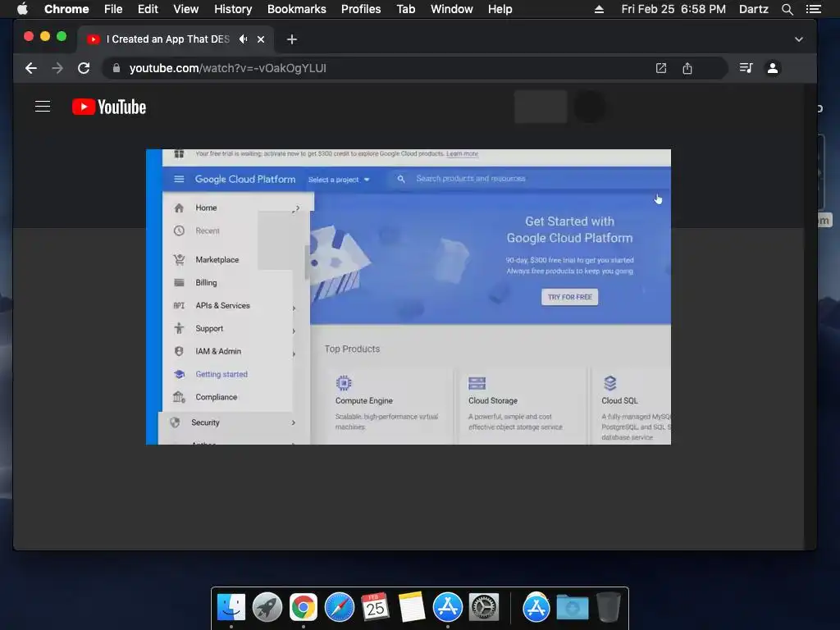Close the 'I Created an App' tab
840x630 pixels.
click(x=261, y=39)
